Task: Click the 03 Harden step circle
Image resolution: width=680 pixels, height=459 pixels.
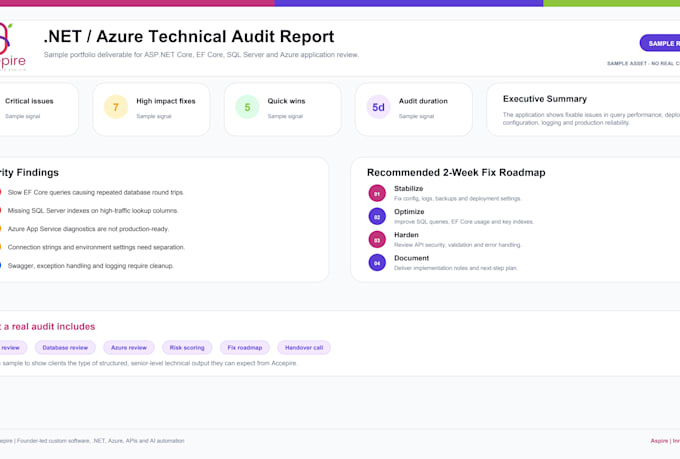Action: click(x=377, y=239)
